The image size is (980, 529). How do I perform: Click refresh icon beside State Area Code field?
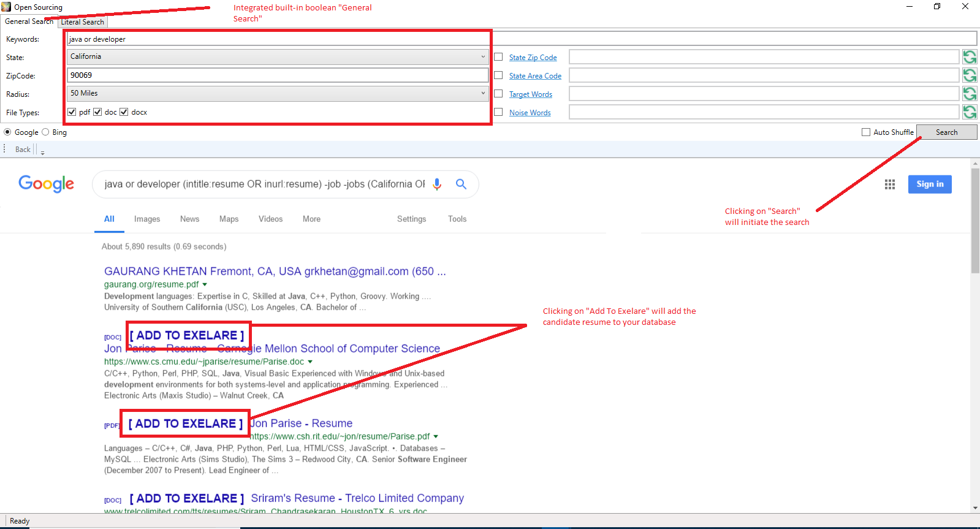[x=970, y=75]
